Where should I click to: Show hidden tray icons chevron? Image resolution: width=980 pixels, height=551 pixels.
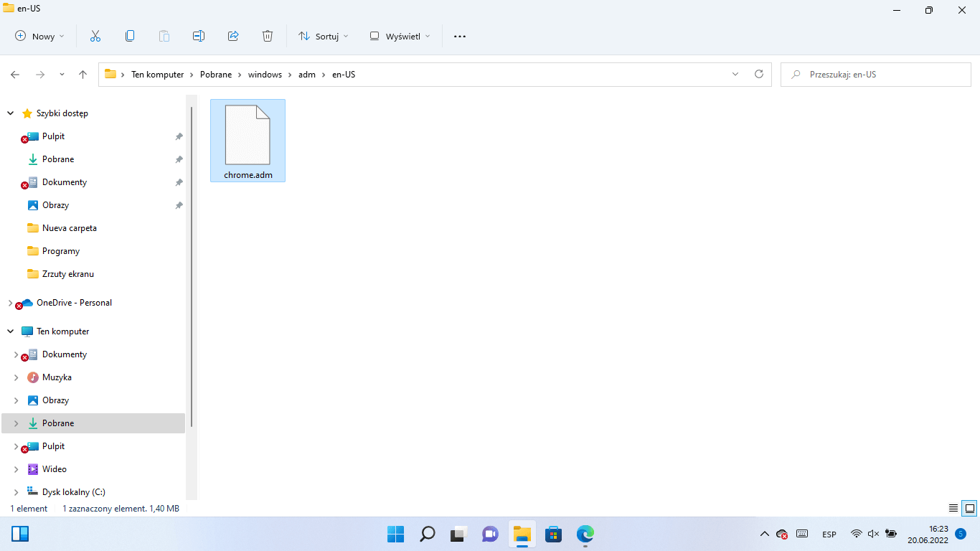coord(765,534)
